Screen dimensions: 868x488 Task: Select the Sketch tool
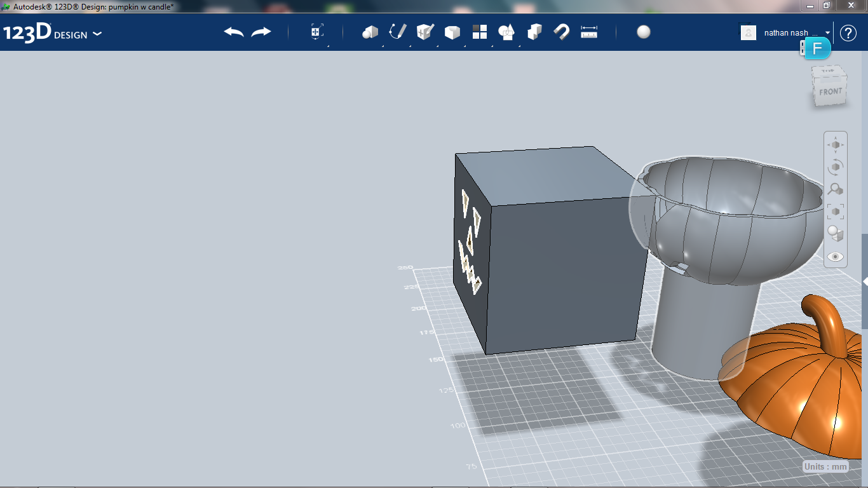point(398,32)
